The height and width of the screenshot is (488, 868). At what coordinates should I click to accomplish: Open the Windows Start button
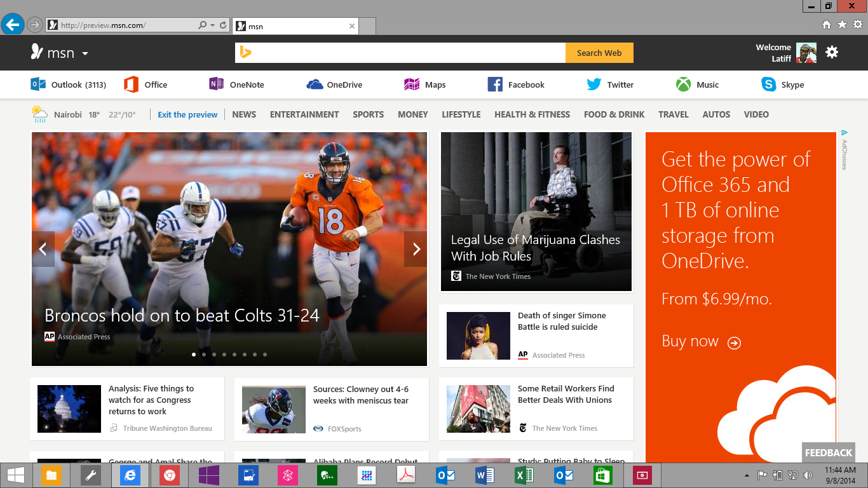pos(16,475)
